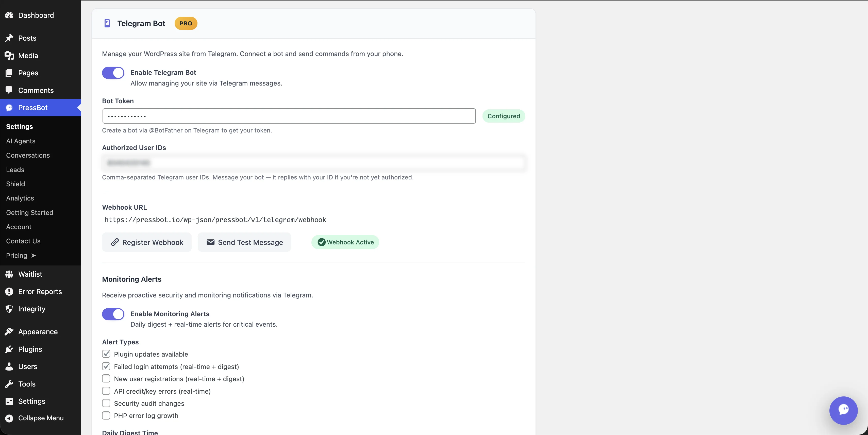Click inside the Bot Token field
868x435 pixels.
(289, 116)
